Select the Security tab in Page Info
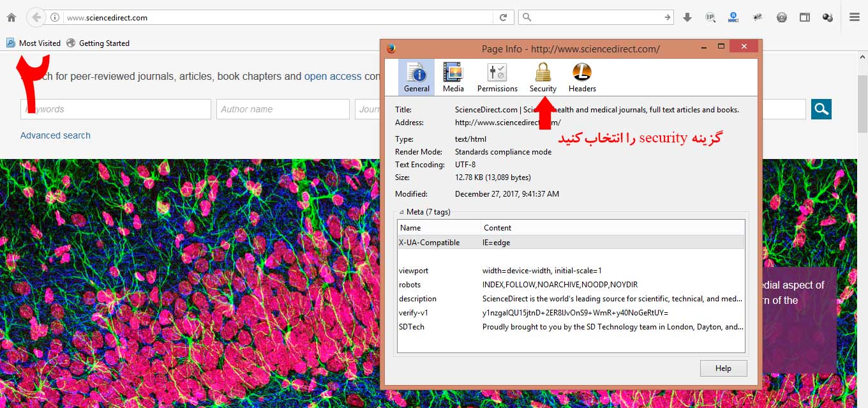This screenshot has height=408, width=868. [543, 77]
